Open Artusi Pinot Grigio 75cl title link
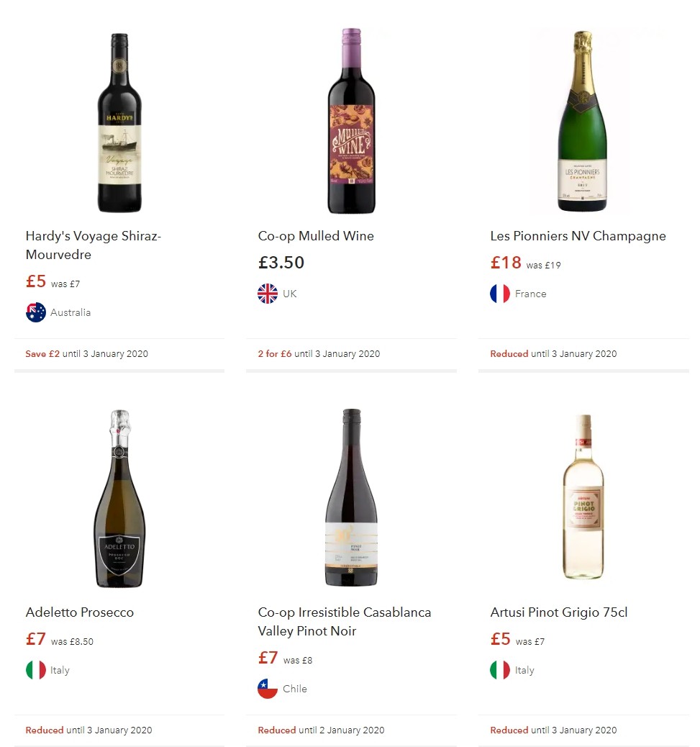 559,612
